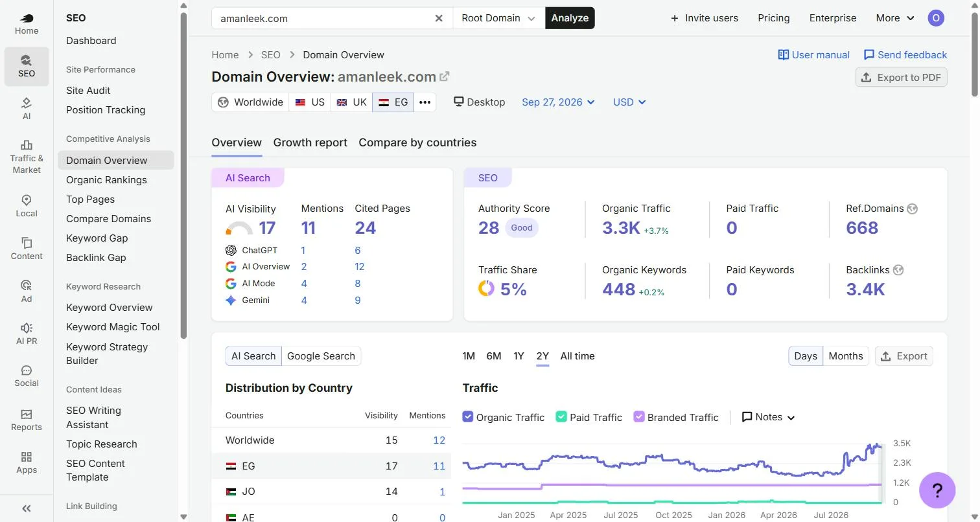Click the Traffic Share donut chart icon

click(x=486, y=288)
